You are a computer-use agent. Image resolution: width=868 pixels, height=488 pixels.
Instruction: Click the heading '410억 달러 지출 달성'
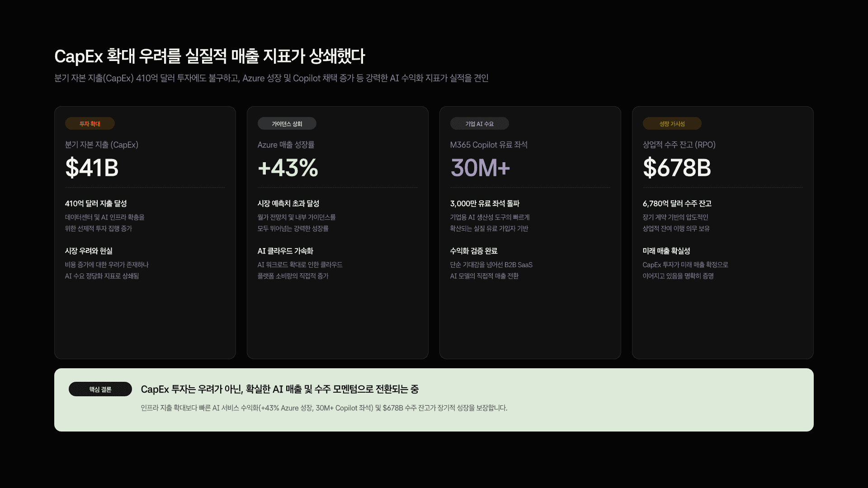[x=96, y=203]
